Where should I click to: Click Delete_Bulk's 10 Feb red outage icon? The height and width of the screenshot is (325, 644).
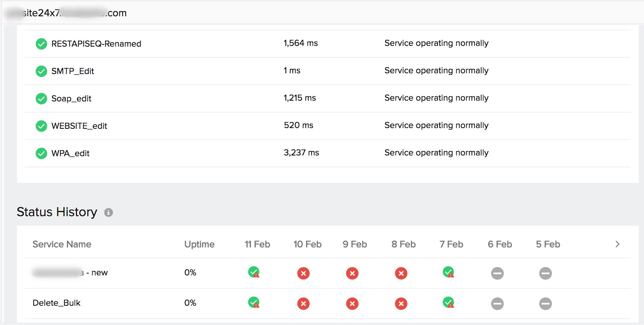point(303,304)
